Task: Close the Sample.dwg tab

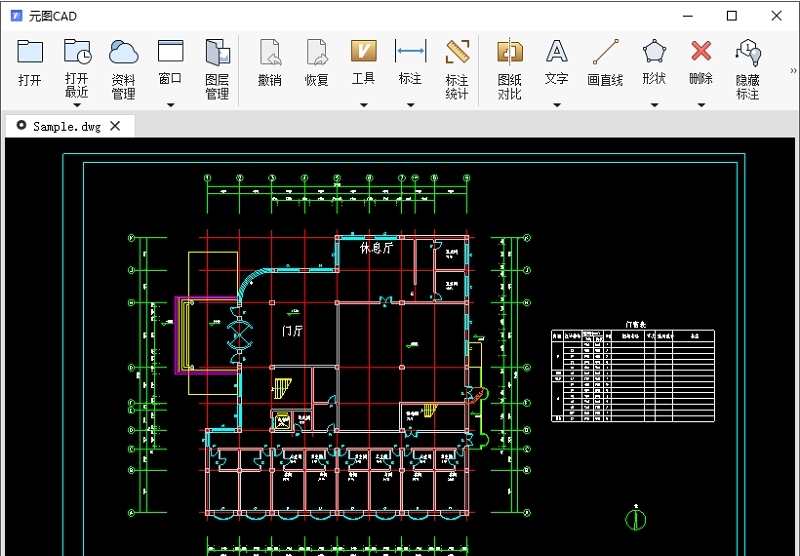Action: point(115,126)
